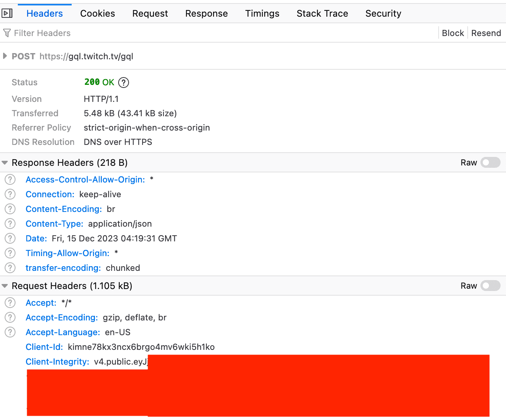Collapse the Response Headers section
The image size is (506, 420).
5,163
